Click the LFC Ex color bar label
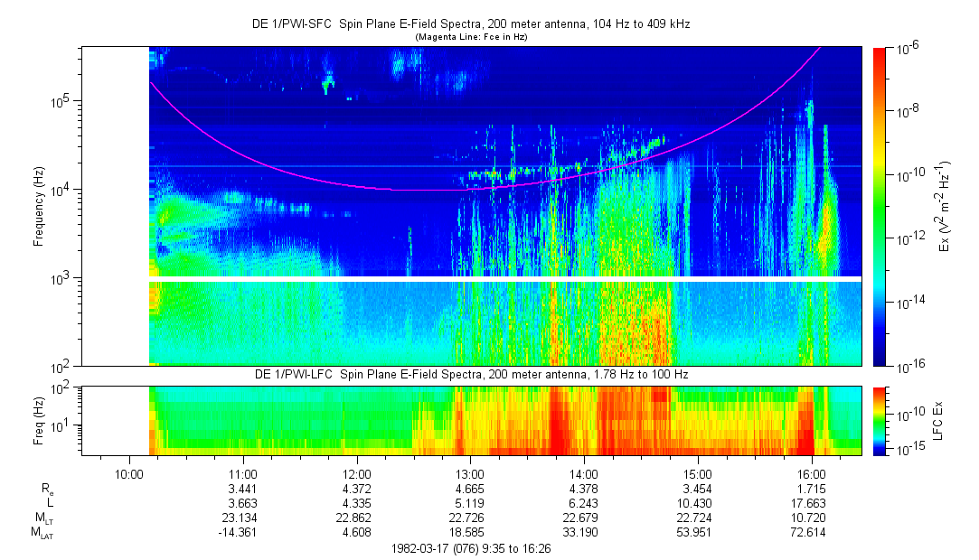The image size is (979, 560). coord(944,420)
